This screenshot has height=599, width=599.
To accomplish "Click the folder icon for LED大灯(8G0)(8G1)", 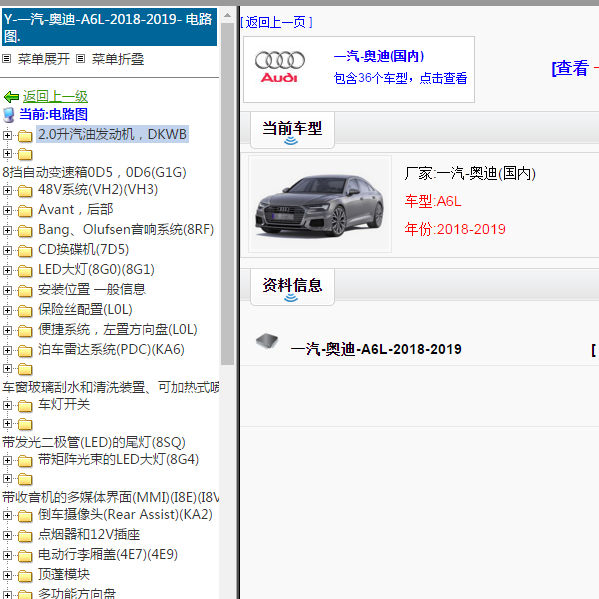I will pyautogui.click(x=25, y=270).
